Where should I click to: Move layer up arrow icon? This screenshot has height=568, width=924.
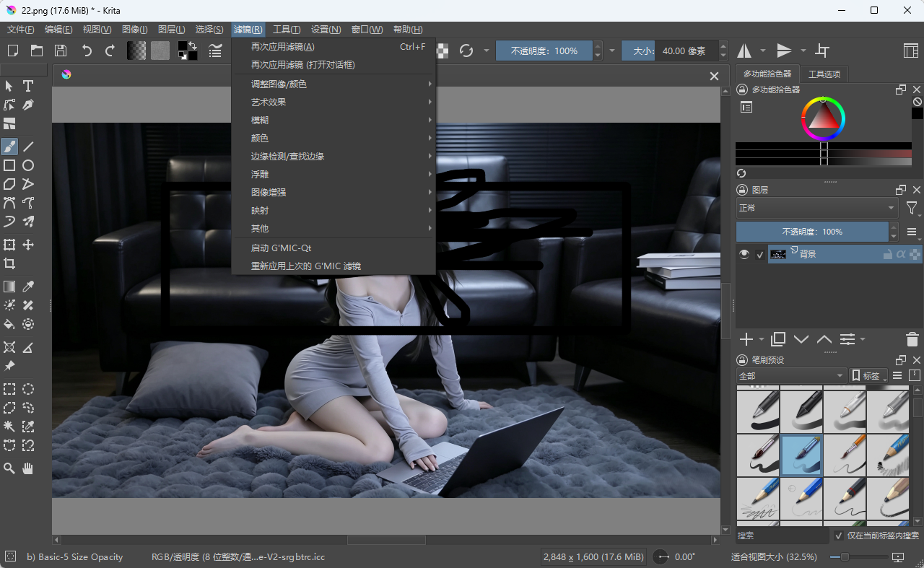(x=824, y=339)
